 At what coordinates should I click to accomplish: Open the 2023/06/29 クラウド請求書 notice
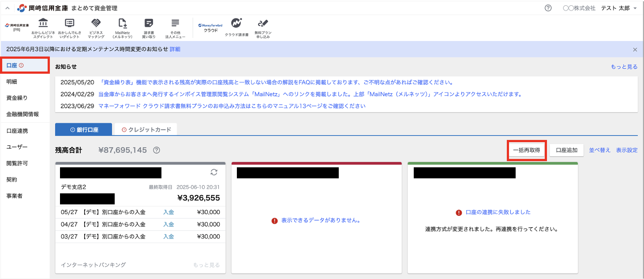[232, 106]
